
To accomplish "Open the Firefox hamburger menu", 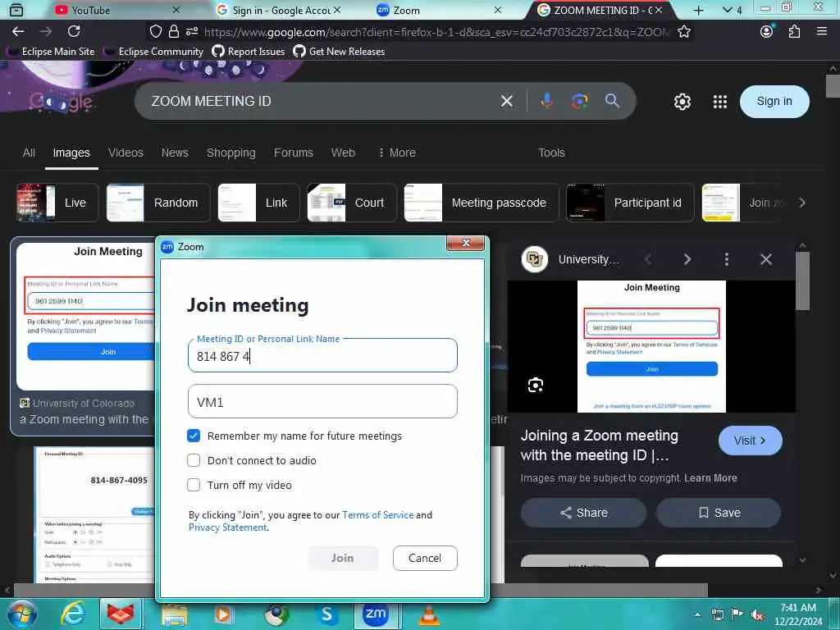I will (822, 32).
